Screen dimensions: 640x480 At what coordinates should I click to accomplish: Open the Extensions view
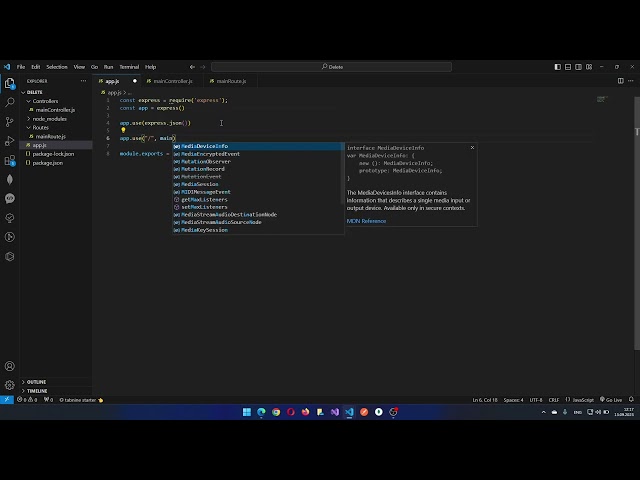10,160
